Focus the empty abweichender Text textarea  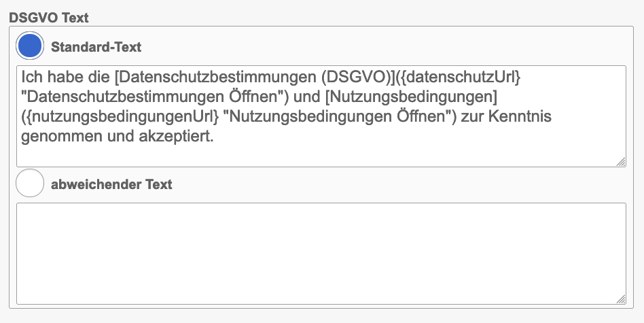321,253
